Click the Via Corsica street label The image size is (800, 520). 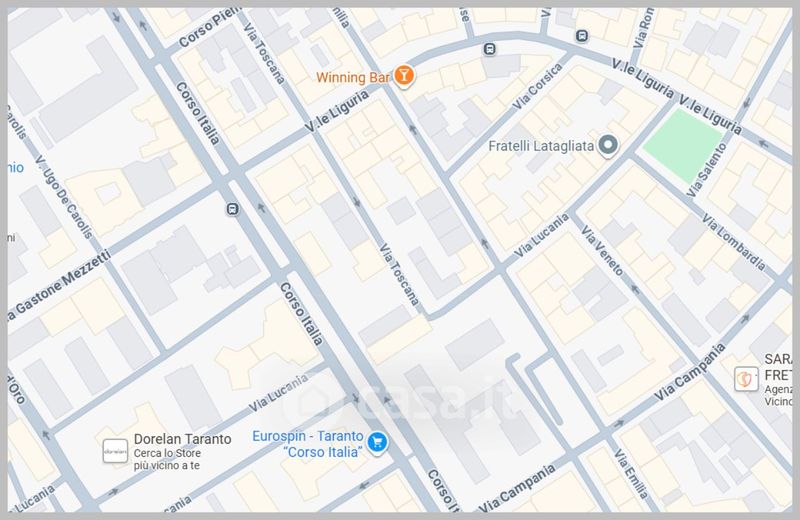tap(538, 87)
